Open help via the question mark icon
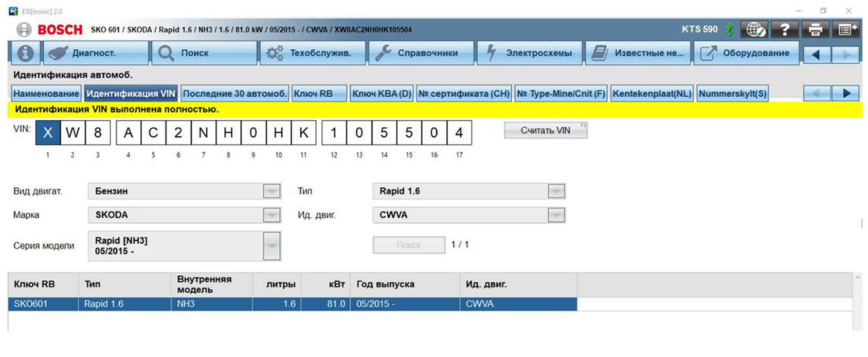 (x=785, y=30)
